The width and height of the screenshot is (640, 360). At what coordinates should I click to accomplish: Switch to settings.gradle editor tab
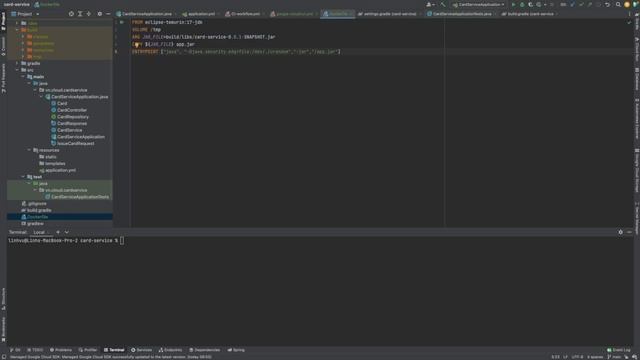point(389,14)
